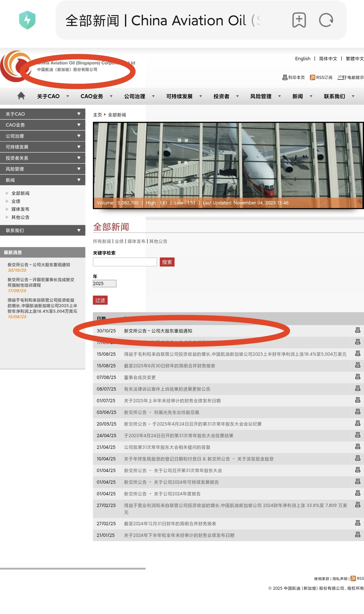Open attachment icon for 召开第31次常年股东大会 row
The width and height of the screenshot is (364, 614).
click(358, 470)
